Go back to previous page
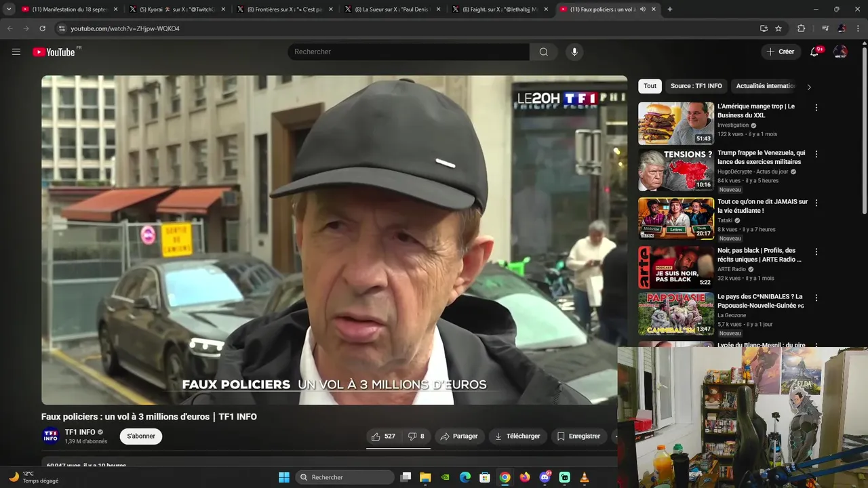868x488 pixels. 9,28
